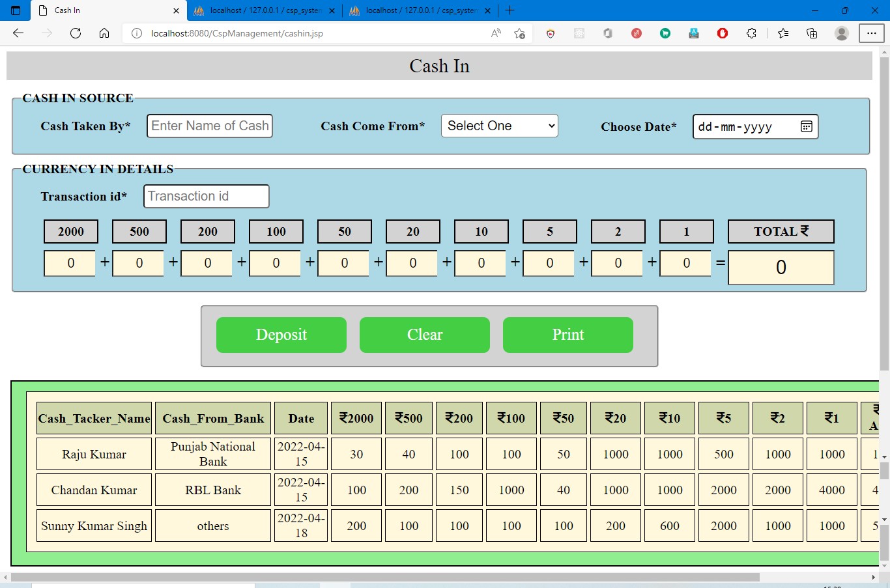Click the Print button
890x588 pixels.
point(568,335)
